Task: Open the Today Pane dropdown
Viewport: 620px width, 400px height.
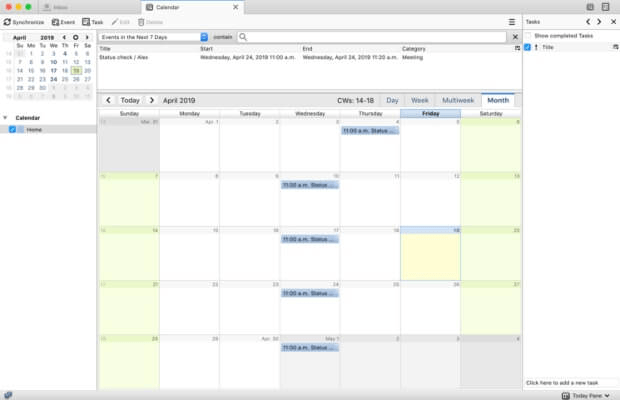Action: pyautogui.click(x=586, y=395)
